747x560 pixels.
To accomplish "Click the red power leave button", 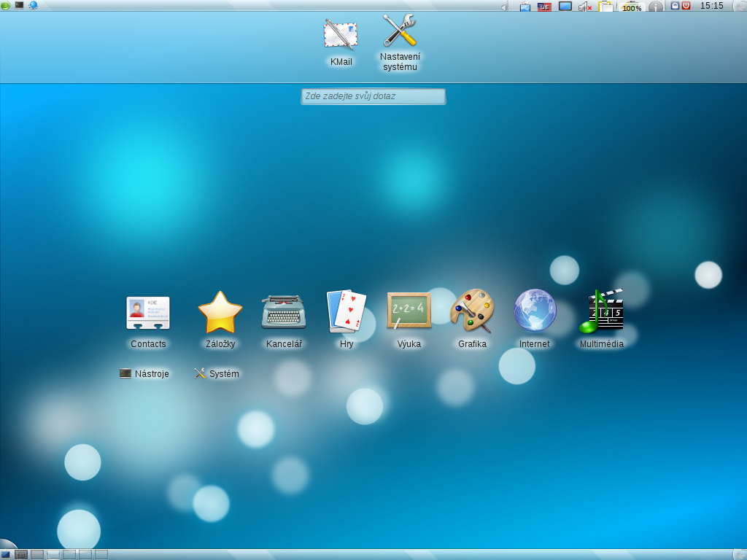I will pos(686,6).
